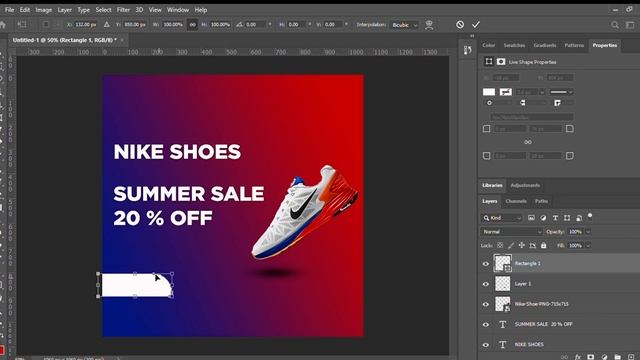
Task: Click the mask icon next to Live Shape Properties
Action: (501, 62)
